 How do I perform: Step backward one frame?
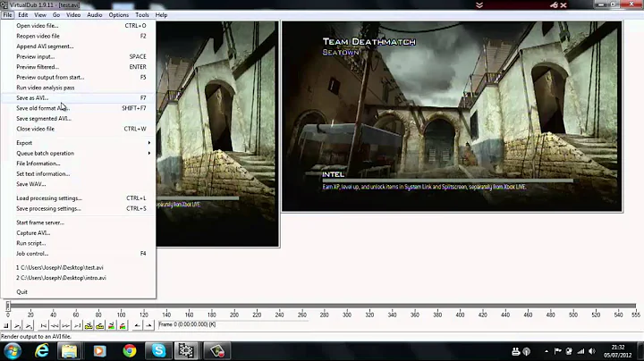pyautogui.click(x=55, y=326)
